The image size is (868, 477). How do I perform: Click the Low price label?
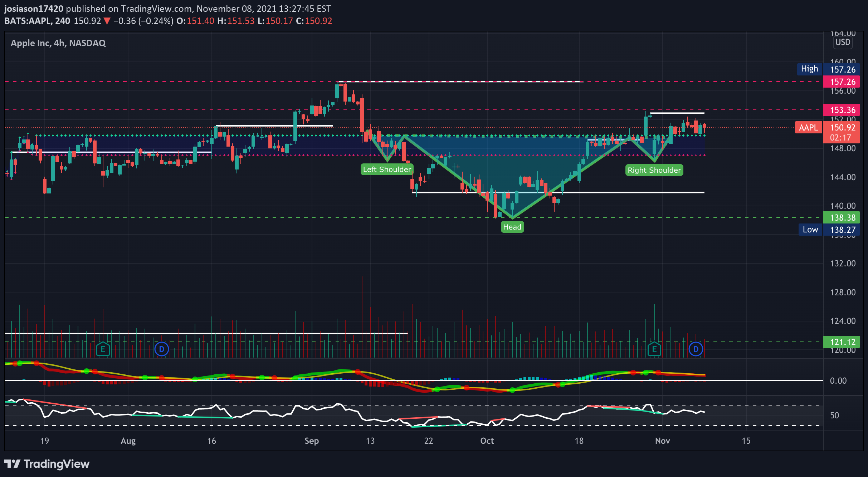(x=810, y=230)
